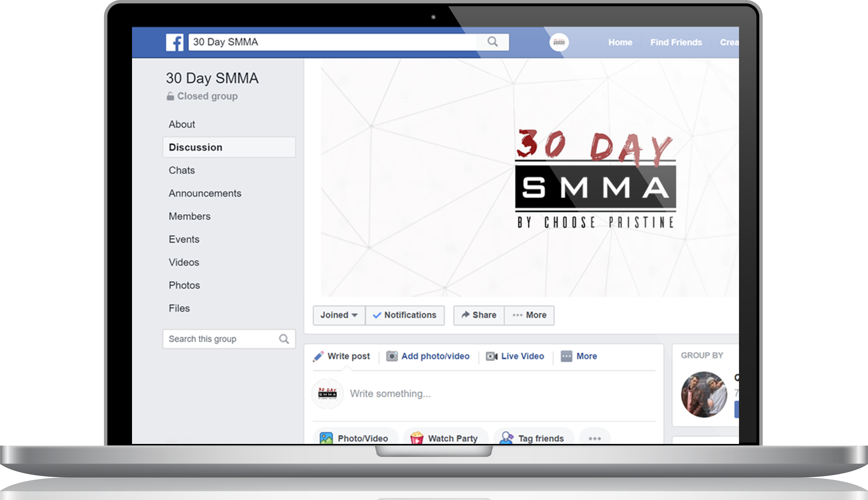Click the pencil icon beside Write post
Screen dimensions: 868x500
318,356
